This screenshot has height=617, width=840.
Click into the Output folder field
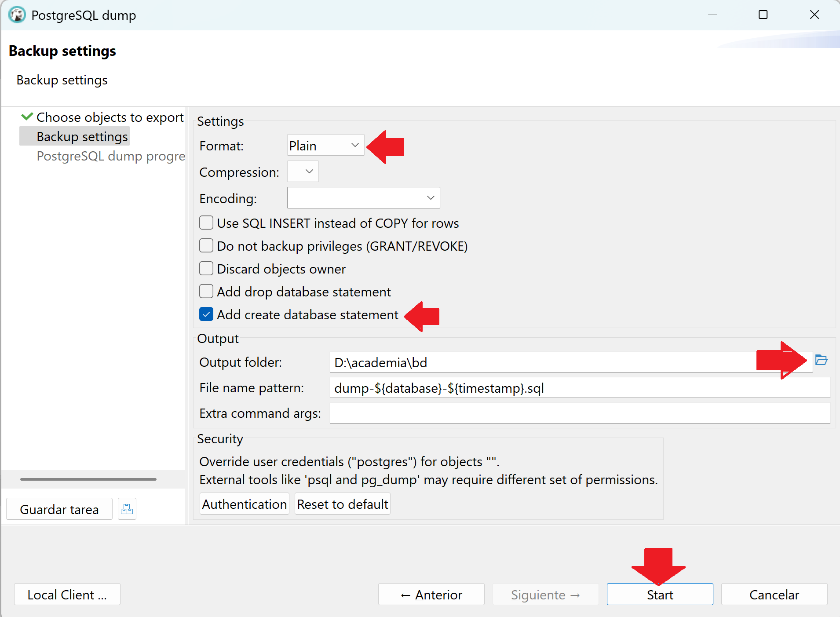tap(571, 362)
